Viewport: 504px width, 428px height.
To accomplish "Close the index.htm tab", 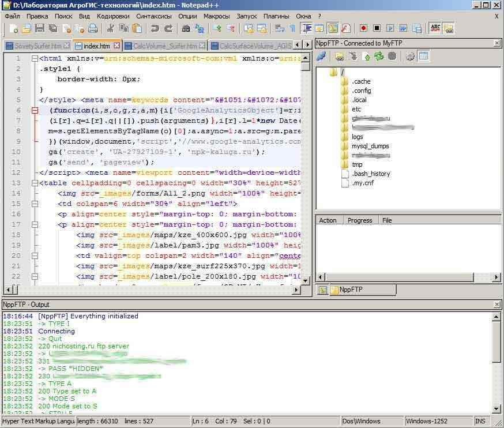I will click(116, 46).
